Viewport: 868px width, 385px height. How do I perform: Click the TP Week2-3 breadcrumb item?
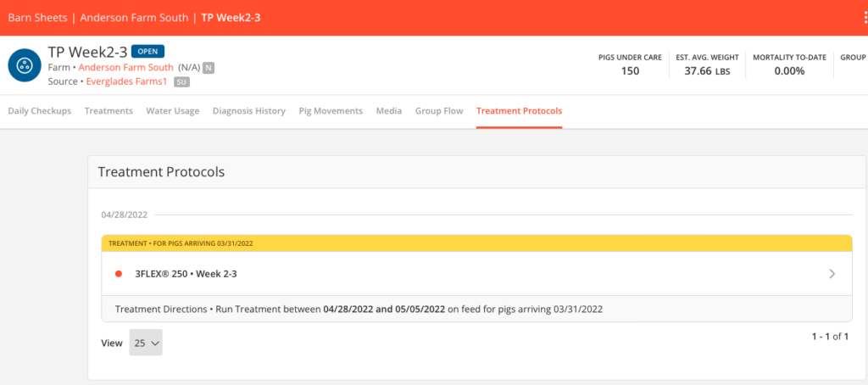point(231,17)
